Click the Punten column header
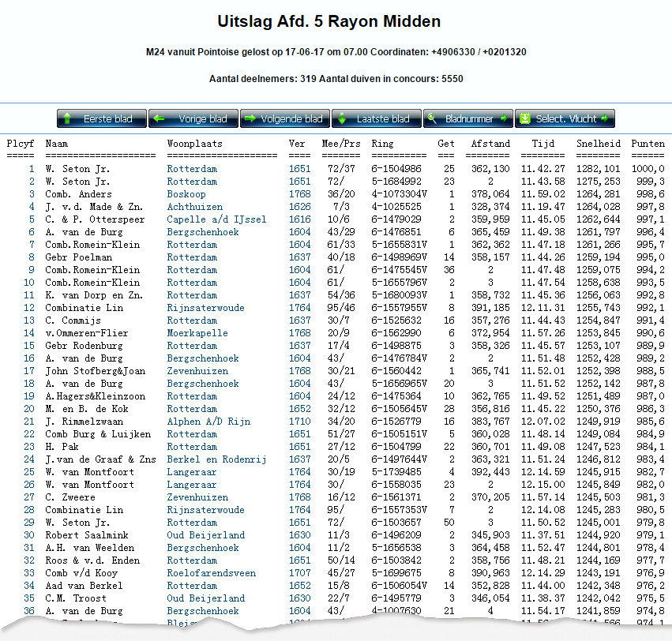The height and width of the screenshot is (641, 672). click(x=648, y=144)
